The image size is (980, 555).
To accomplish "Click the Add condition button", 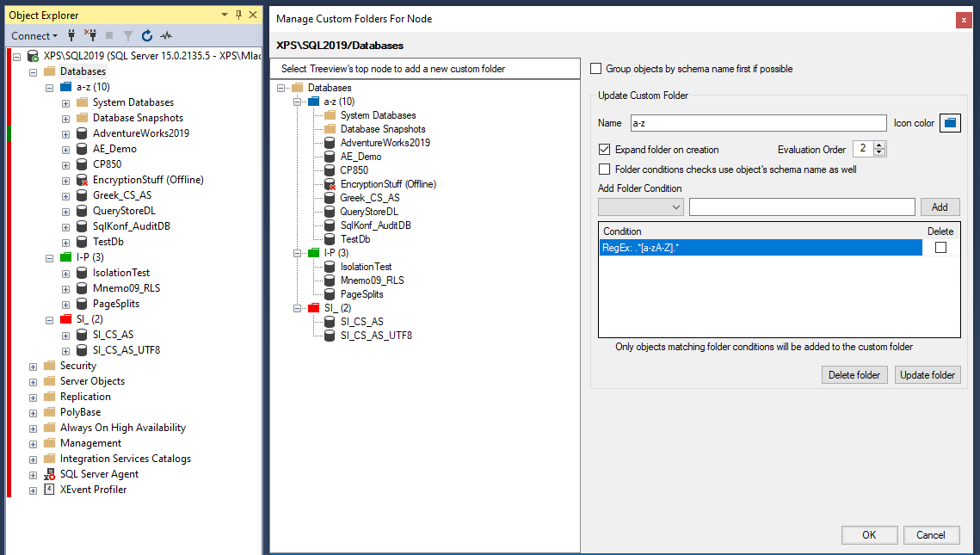I will (940, 207).
